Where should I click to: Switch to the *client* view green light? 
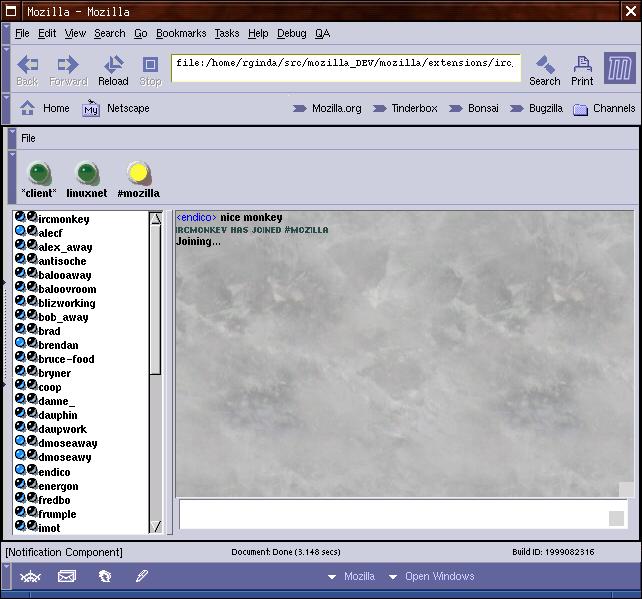tap(39, 173)
